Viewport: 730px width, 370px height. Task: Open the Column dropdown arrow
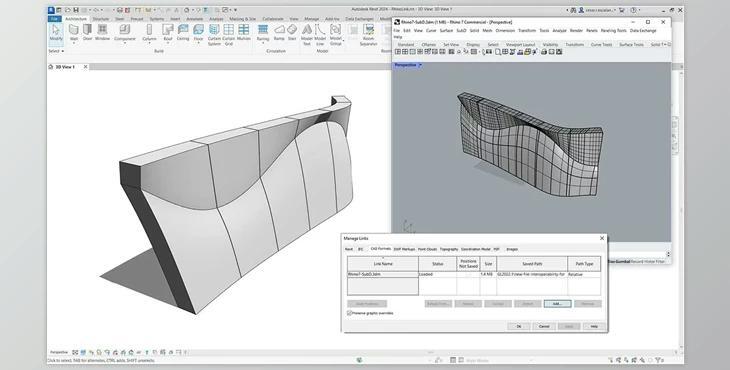click(149, 42)
